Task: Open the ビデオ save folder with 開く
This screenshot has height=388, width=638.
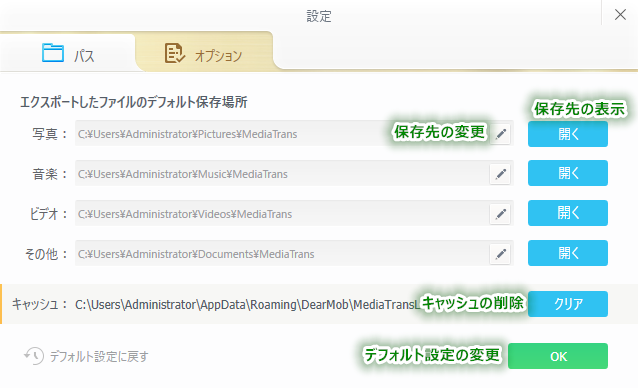Action: (568, 213)
